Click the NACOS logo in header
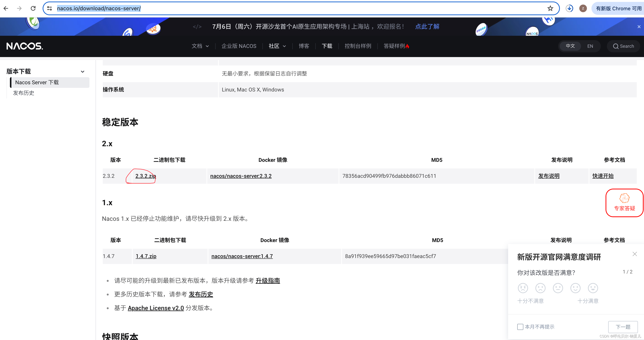The image size is (644, 340). (25, 46)
